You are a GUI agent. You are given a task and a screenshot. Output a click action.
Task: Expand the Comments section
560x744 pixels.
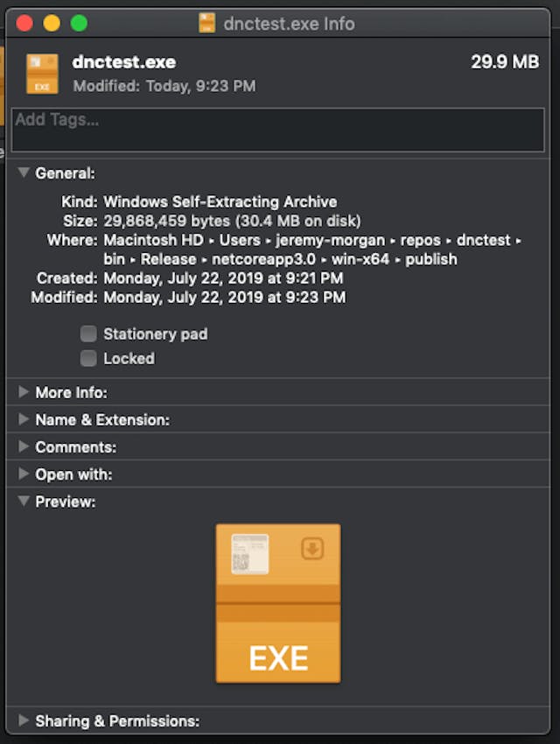(24, 446)
